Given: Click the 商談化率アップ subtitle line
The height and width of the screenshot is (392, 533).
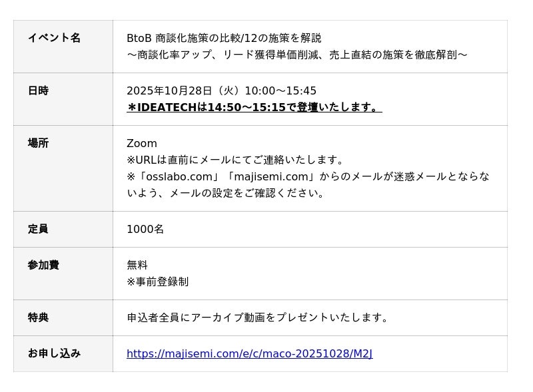Looking at the screenshot, I should coord(296,55).
